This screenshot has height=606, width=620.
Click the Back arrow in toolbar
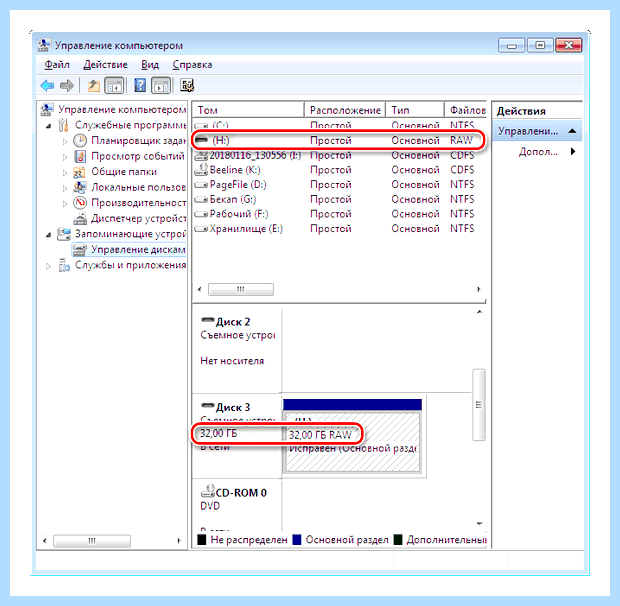47,85
